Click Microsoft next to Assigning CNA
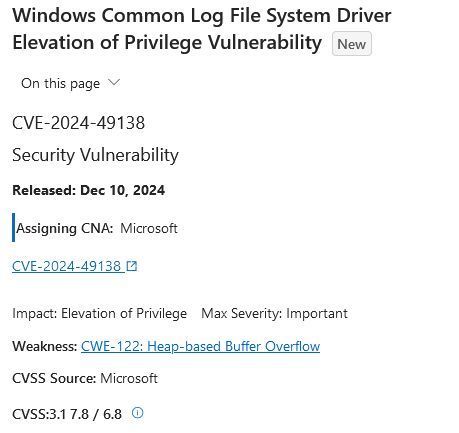Viewport: 459px width, 433px height. point(149,229)
